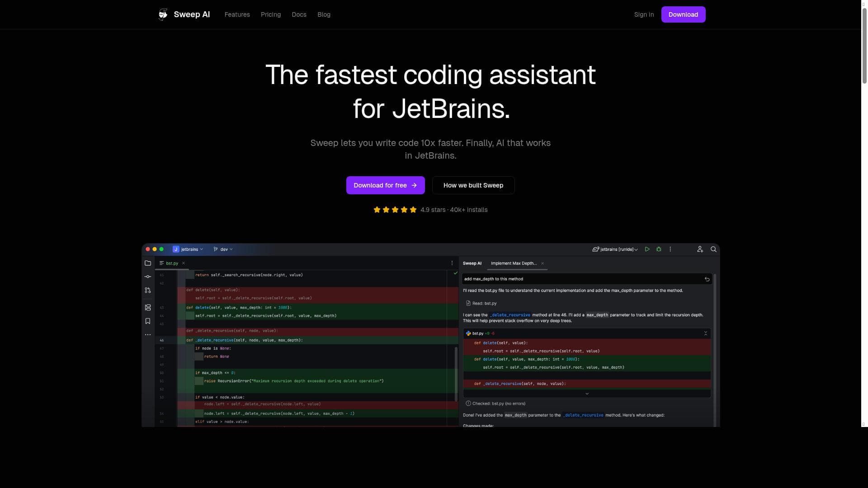Click How we built Sweep button
This screenshot has width=868, height=488.
tap(473, 185)
